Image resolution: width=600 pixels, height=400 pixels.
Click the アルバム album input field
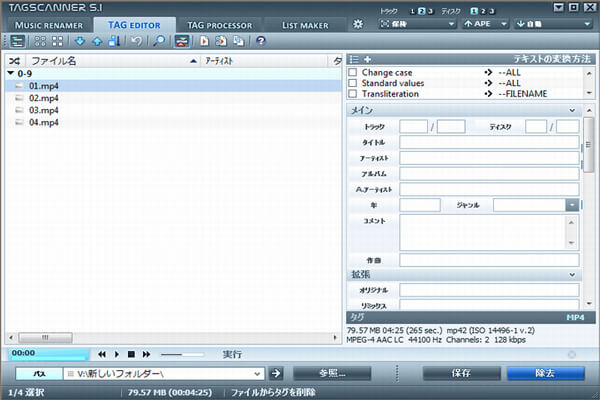point(489,174)
